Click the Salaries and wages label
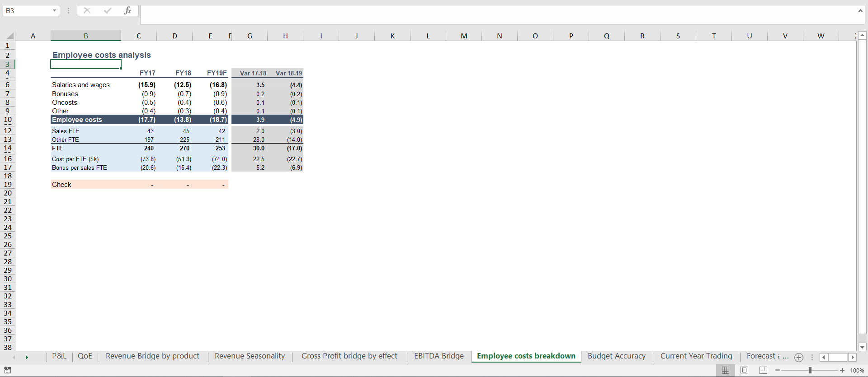The image size is (868, 377). 81,85
